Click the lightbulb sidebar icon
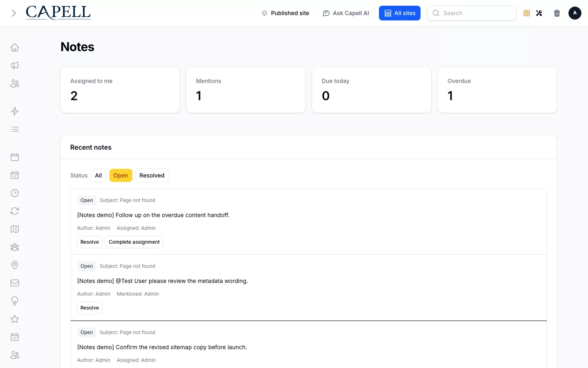This screenshot has height=368, width=588. [x=15, y=301]
